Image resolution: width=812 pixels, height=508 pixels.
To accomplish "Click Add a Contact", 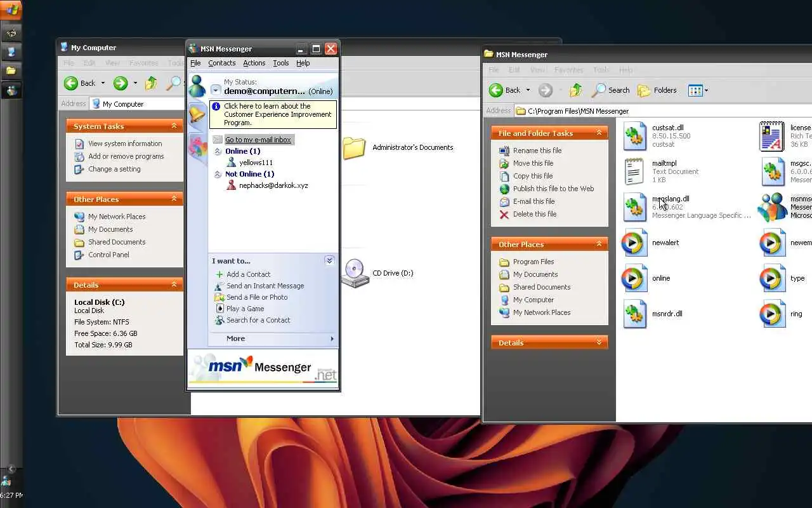I will point(248,274).
